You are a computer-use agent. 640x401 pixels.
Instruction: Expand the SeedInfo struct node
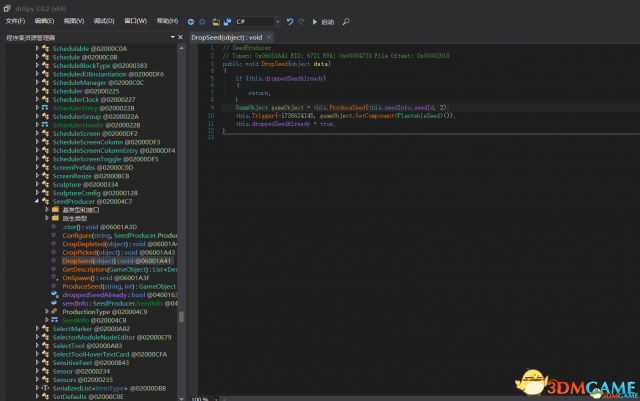[x=47, y=320]
